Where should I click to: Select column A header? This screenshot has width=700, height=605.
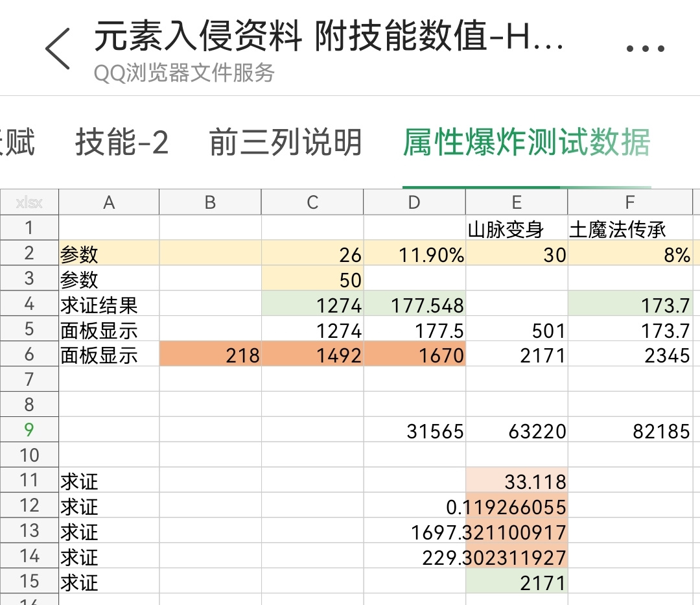click(109, 202)
